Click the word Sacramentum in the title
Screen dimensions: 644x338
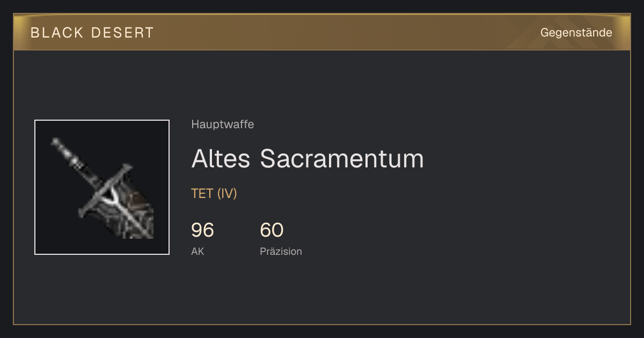click(x=342, y=159)
